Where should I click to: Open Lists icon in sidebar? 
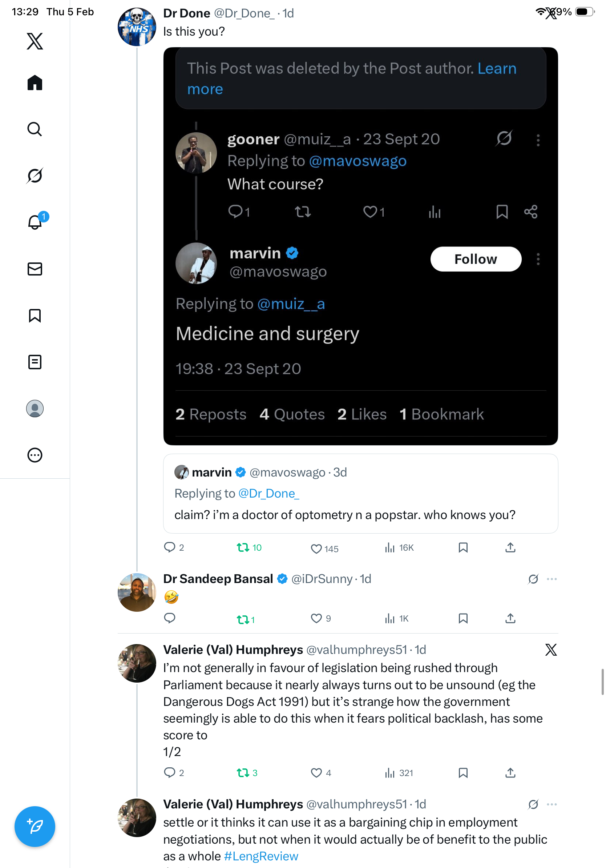[35, 362]
